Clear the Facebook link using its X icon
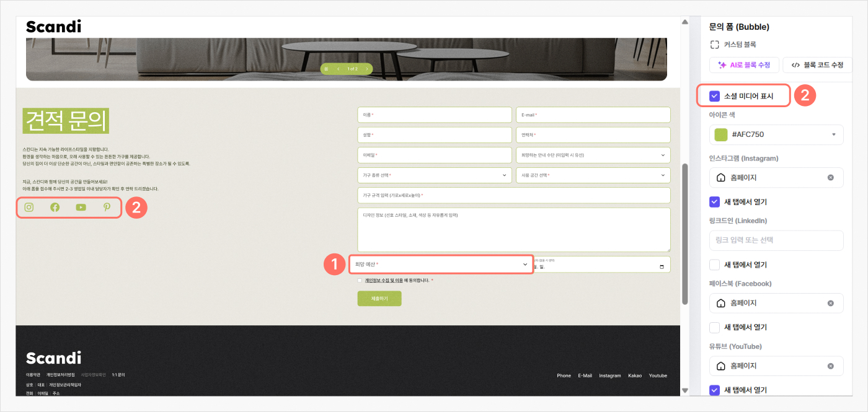The image size is (868, 412). (x=830, y=304)
